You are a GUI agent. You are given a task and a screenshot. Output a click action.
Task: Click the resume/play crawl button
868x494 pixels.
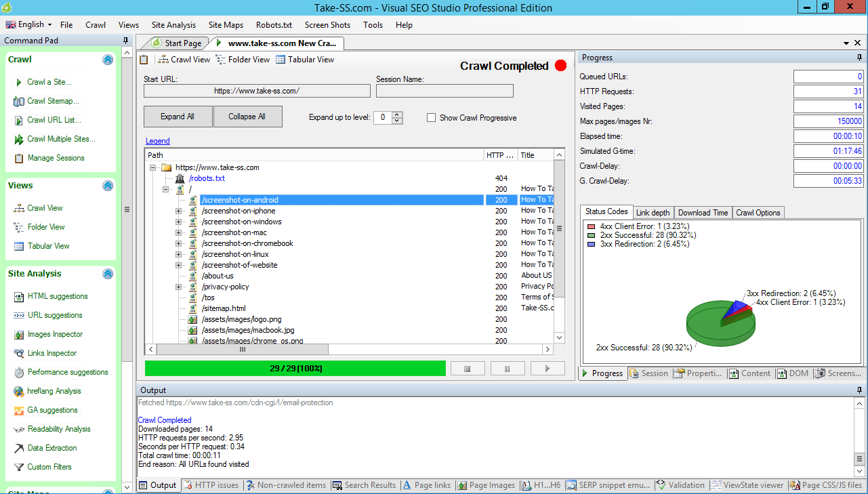[x=547, y=368]
